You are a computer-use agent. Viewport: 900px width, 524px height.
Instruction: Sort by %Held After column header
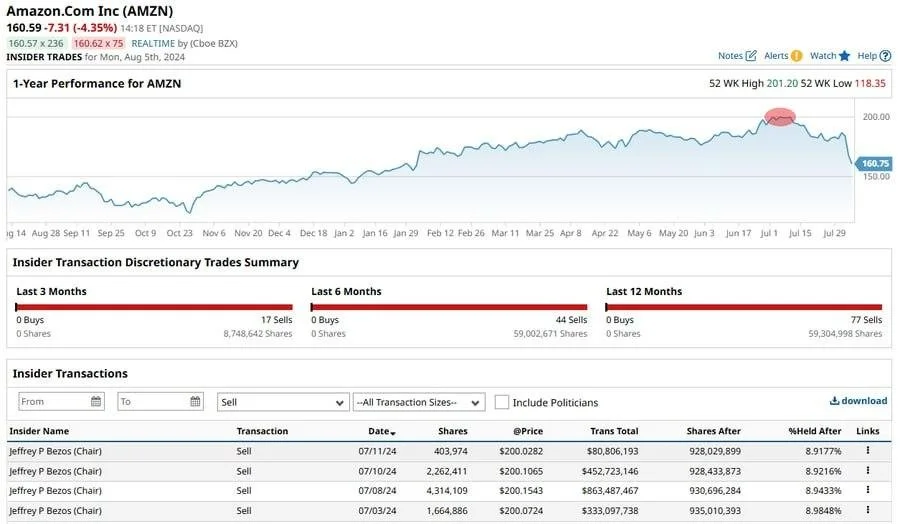(814, 431)
